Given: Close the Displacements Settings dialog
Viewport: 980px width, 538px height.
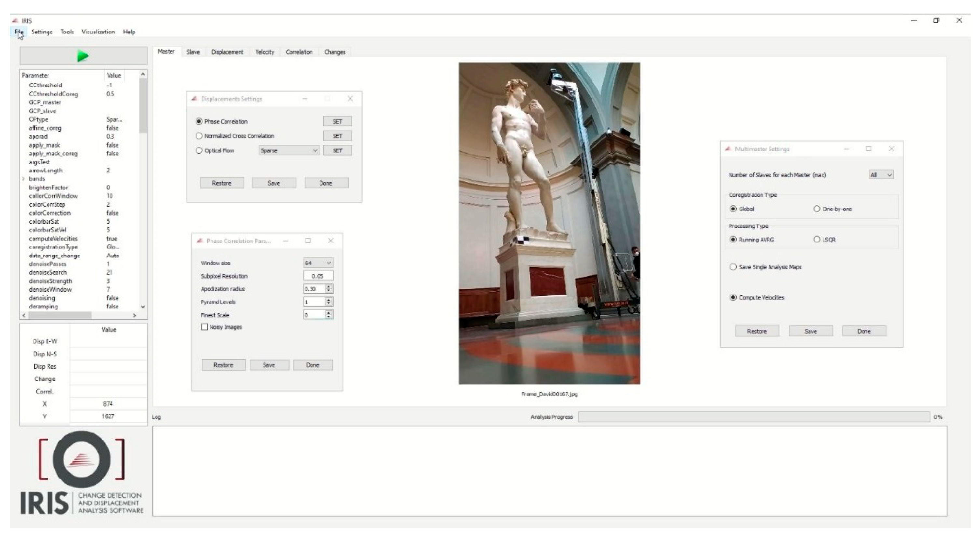Looking at the screenshot, I should pyautogui.click(x=350, y=99).
